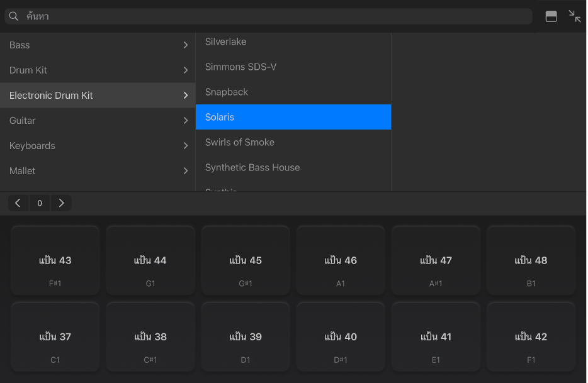The image size is (588, 383).
Task: Click the collapse arrows icon
Action: [575, 16]
